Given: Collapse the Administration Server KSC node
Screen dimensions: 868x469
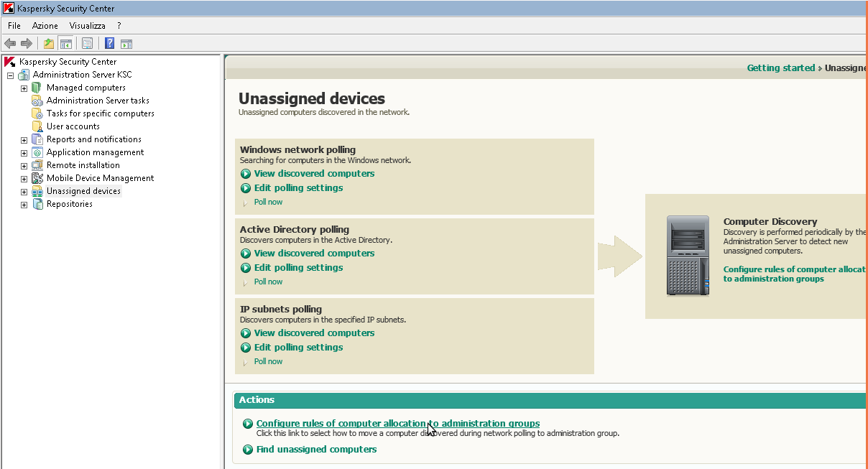Looking at the screenshot, I should 11,75.
